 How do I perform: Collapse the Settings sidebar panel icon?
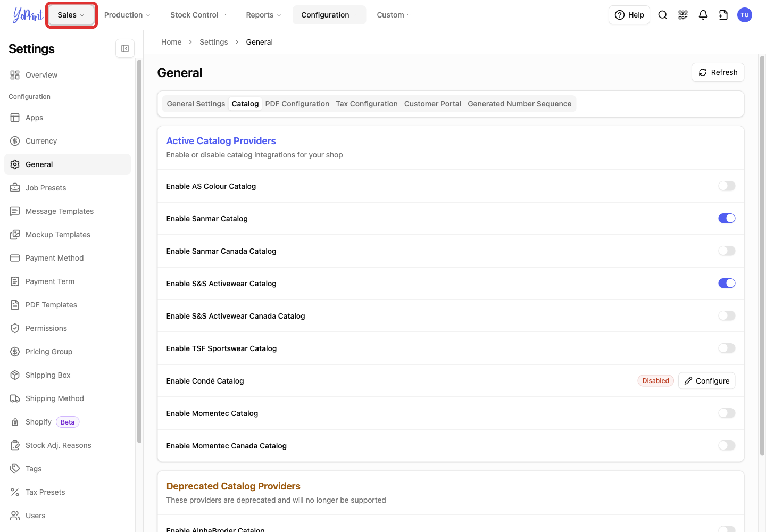coord(125,48)
